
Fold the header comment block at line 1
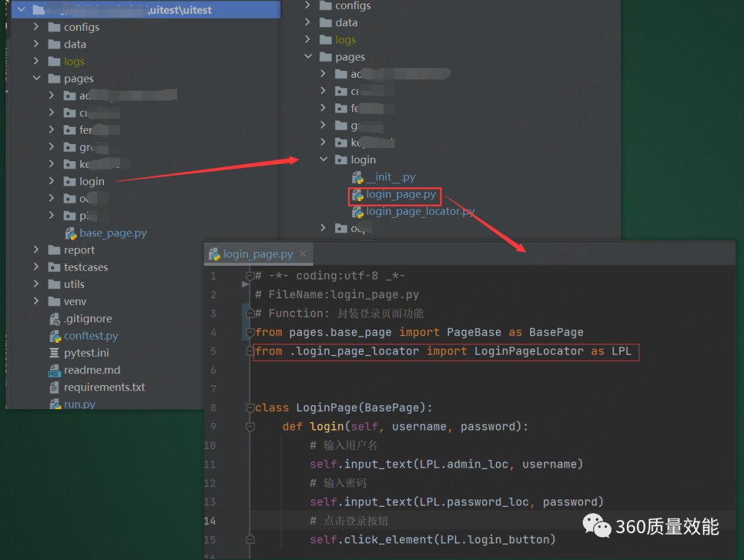point(250,276)
